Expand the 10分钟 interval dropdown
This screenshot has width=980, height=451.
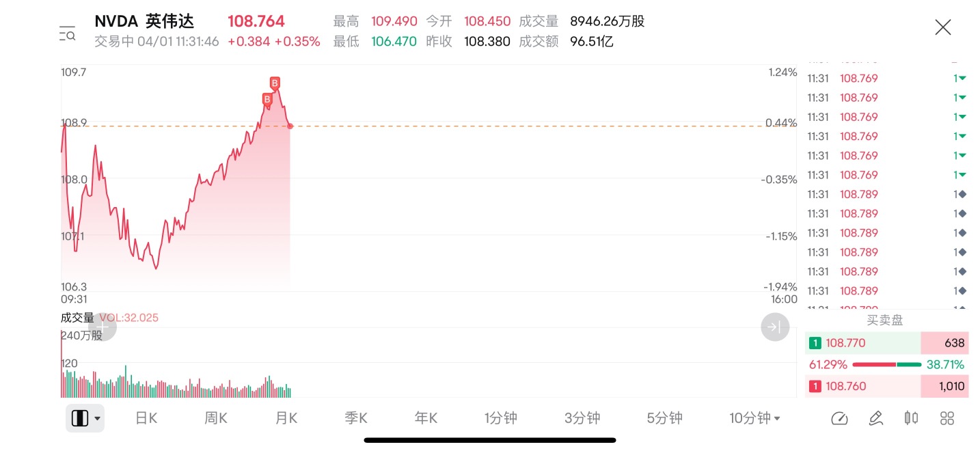[x=754, y=418]
